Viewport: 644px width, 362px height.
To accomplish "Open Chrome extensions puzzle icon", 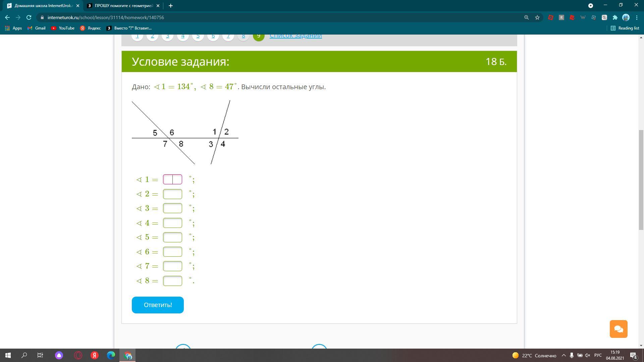I will click(615, 17).
